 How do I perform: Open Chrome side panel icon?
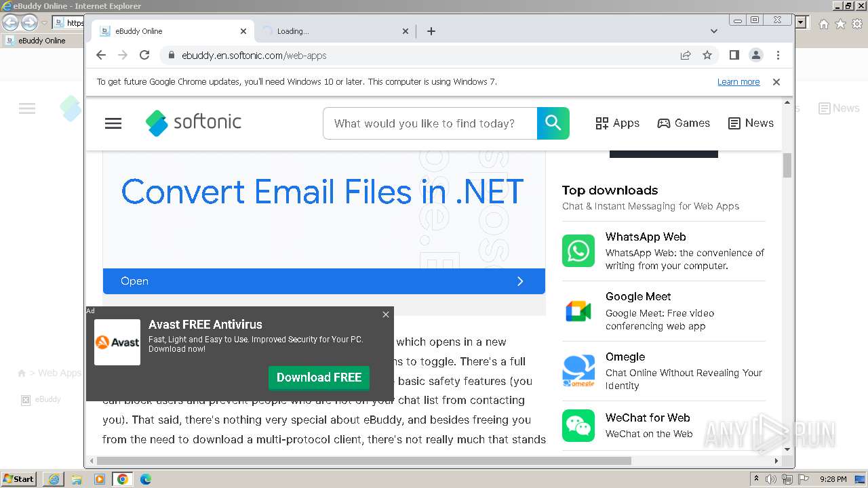[734, 55]
